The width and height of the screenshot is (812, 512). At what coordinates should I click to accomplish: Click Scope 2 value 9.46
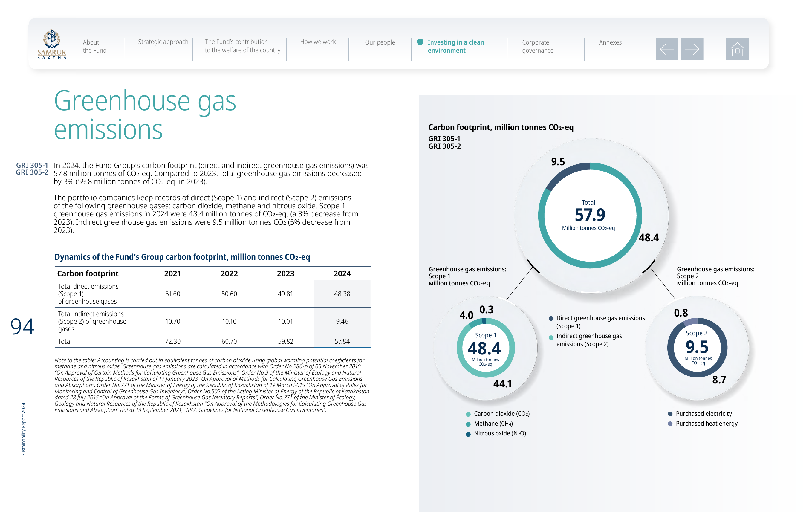point(342,321)
